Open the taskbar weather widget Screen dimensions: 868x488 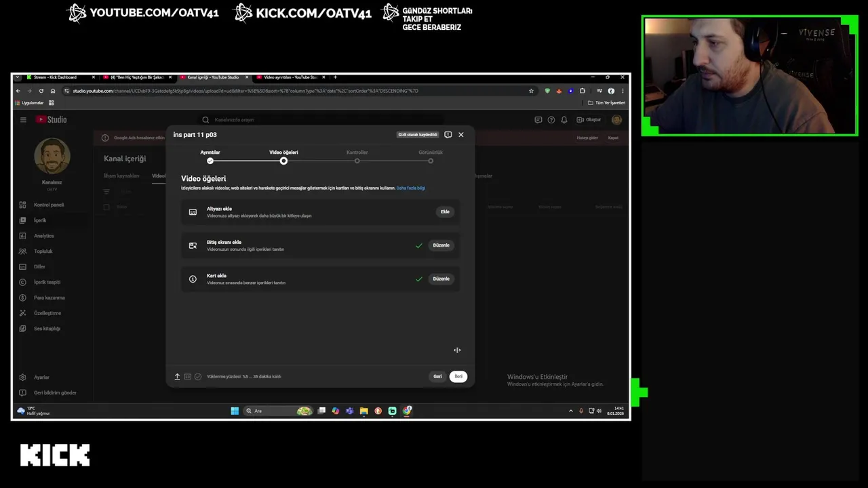[34, 411]
